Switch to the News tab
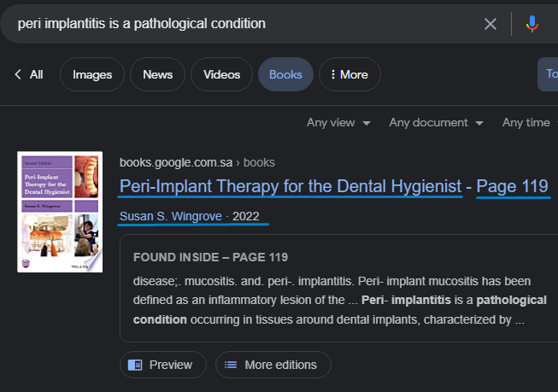The height and width of the screenshot is (392, 558). pyautogui.click(x=157, y=74)
